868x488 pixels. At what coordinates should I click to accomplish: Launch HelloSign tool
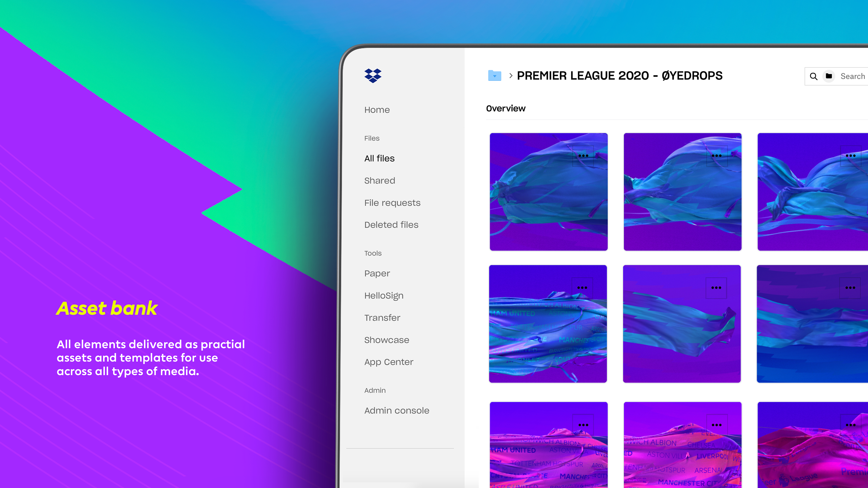(x=383, y=295)
